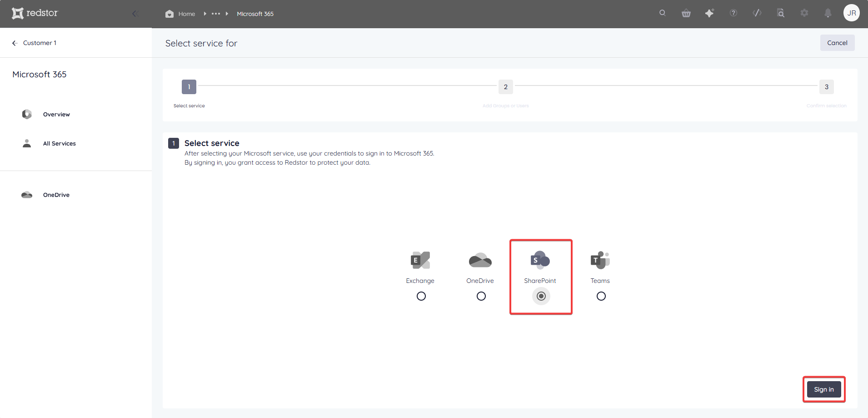Open the JR user avatar menu
Screen dimensions: 868x418
pyautogui.click(x=852, y=13)
